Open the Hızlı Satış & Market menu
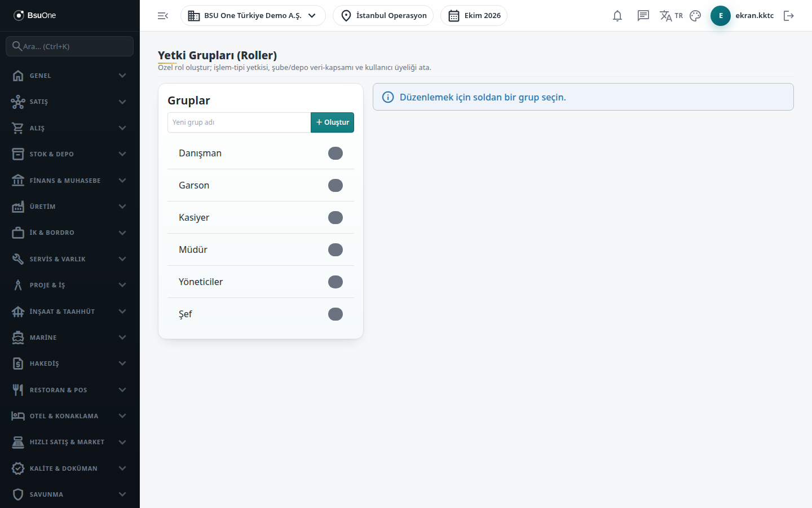 [70, 442]
